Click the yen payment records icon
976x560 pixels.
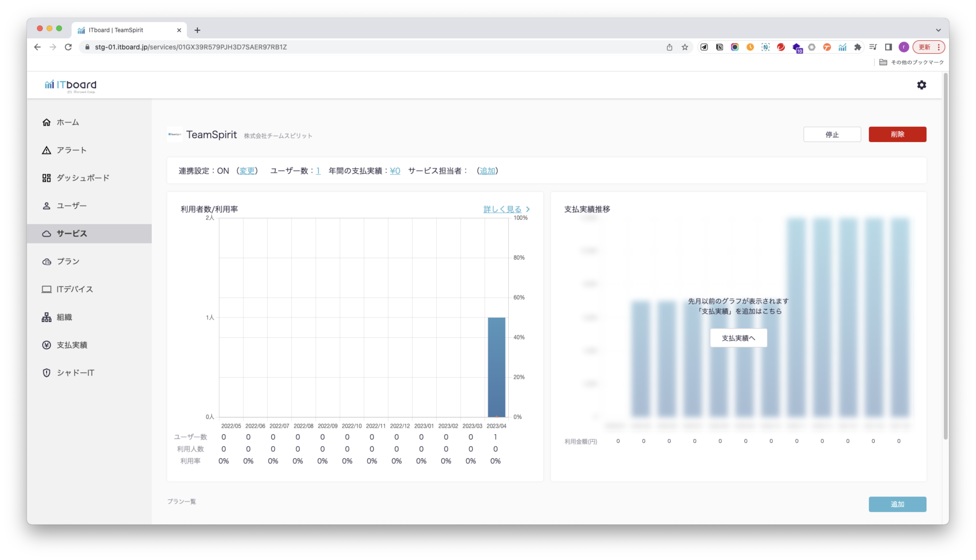(47, 345)
